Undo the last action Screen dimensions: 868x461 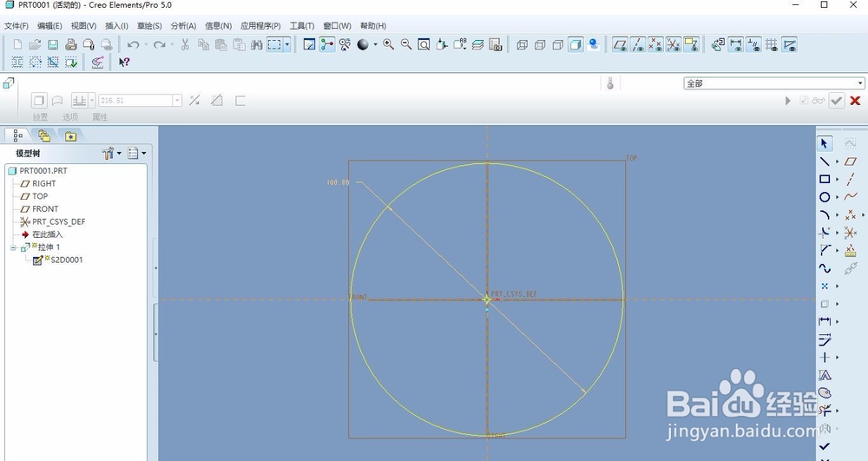pos(133,45)
